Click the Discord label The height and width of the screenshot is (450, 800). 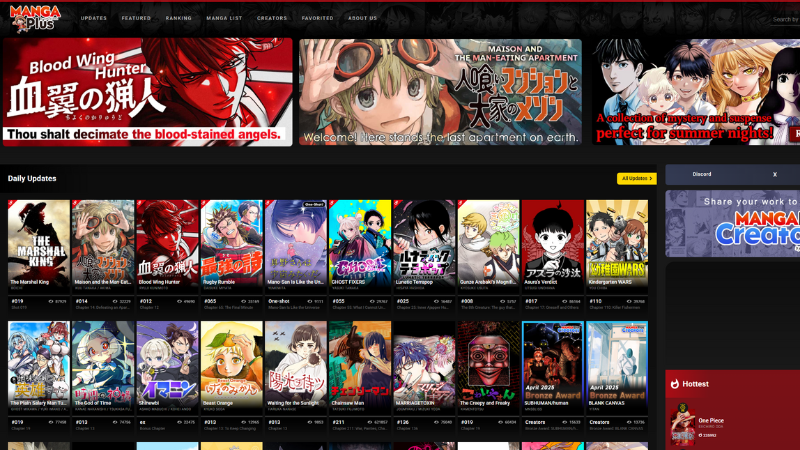(x=702, y=174)
